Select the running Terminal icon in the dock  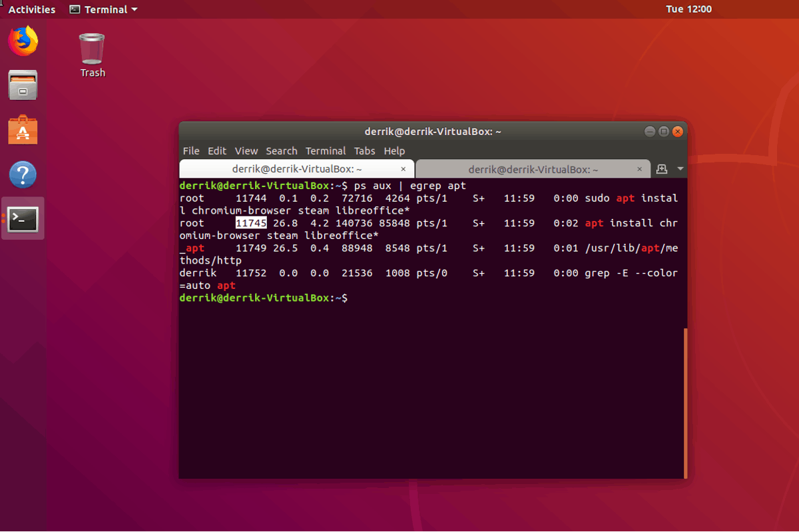(22, 219)
